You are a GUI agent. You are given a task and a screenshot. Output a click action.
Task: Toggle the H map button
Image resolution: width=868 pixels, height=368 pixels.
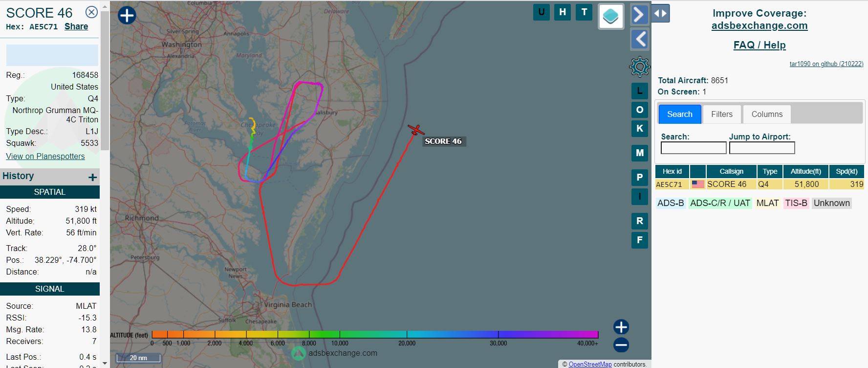[x=563, y=12]
